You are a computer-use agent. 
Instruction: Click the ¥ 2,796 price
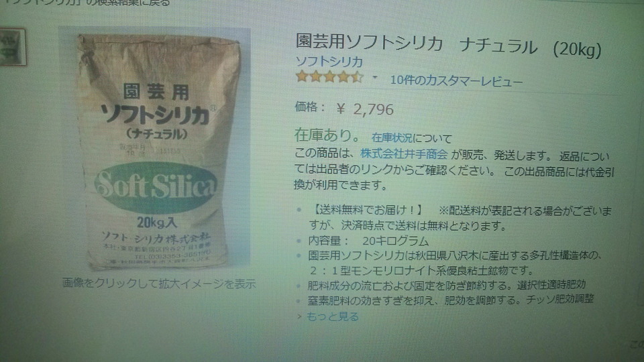tap(365, 109)
